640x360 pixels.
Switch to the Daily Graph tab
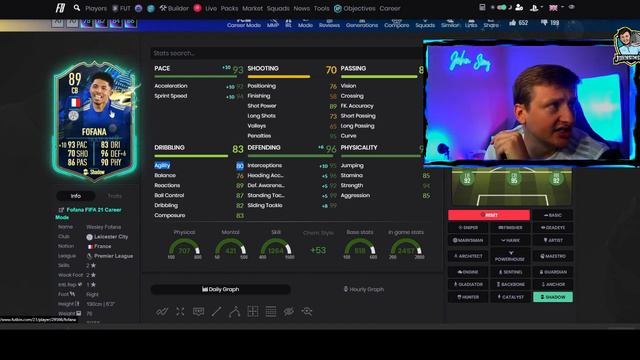tap(220, 289)
